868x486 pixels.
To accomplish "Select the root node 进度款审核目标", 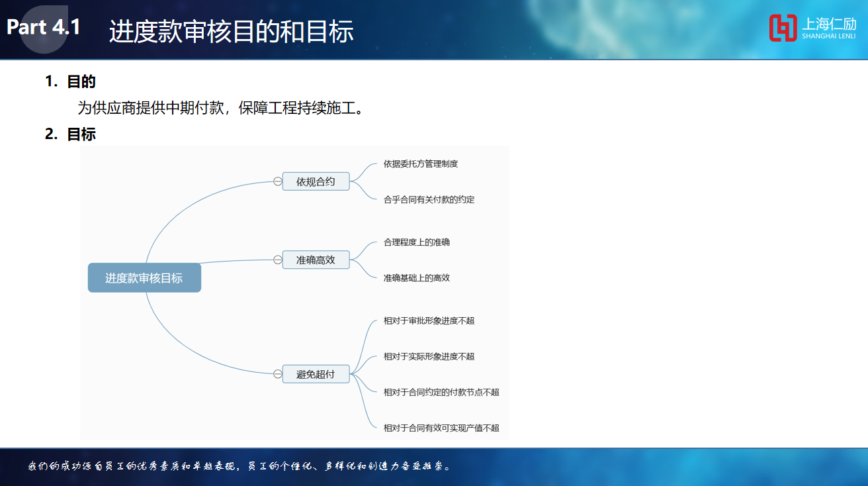I will pyautogui.click(x=144, y=278).
